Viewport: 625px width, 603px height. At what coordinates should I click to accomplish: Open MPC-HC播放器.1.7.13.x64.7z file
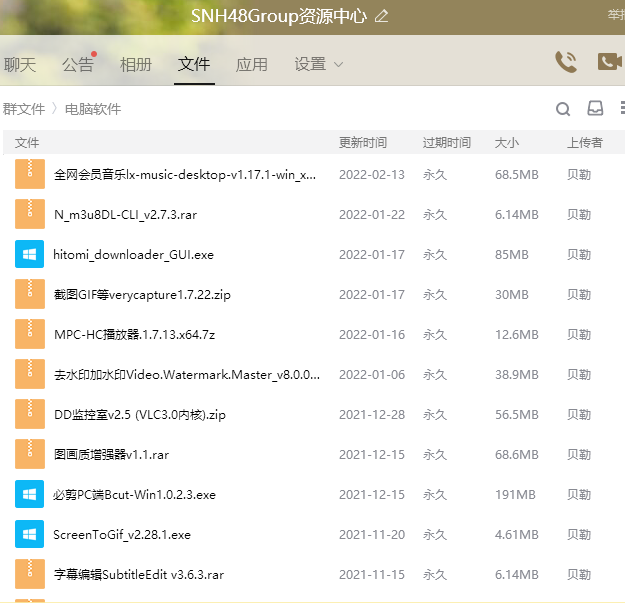[x=135, y=334]
